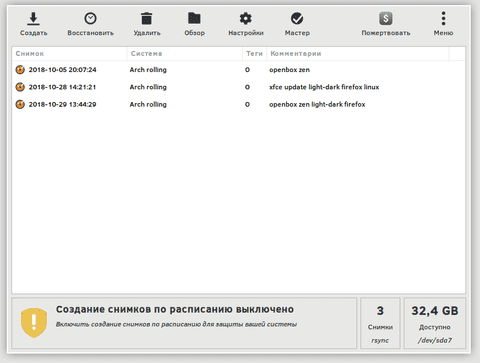The height and width of the screenshot is (363, 480).
Task: Open the three-dot Меню
Action: click(443, 19)
